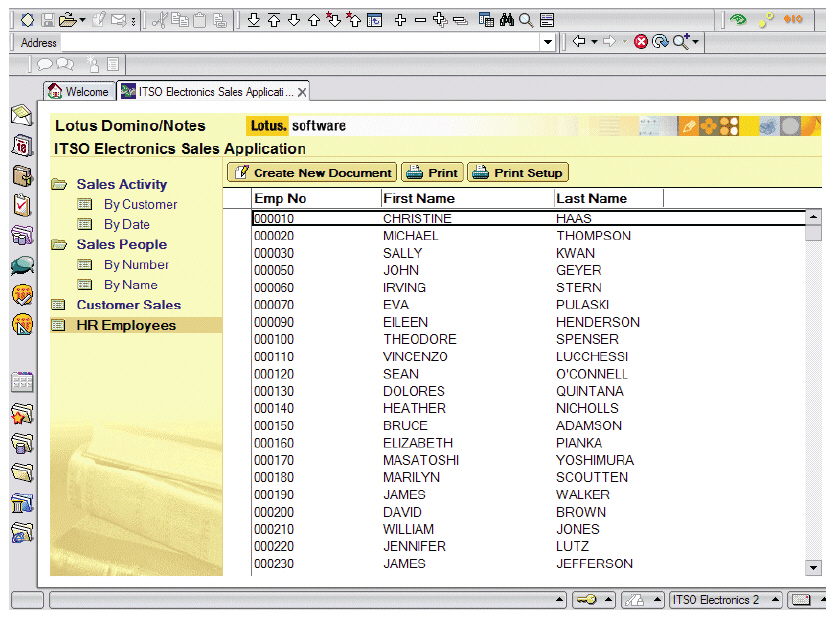The height and width of the screenshot is (618, 834).
Task: Collapse the Sales People folder
Action: pyautogui.click(x=59, y=245)
